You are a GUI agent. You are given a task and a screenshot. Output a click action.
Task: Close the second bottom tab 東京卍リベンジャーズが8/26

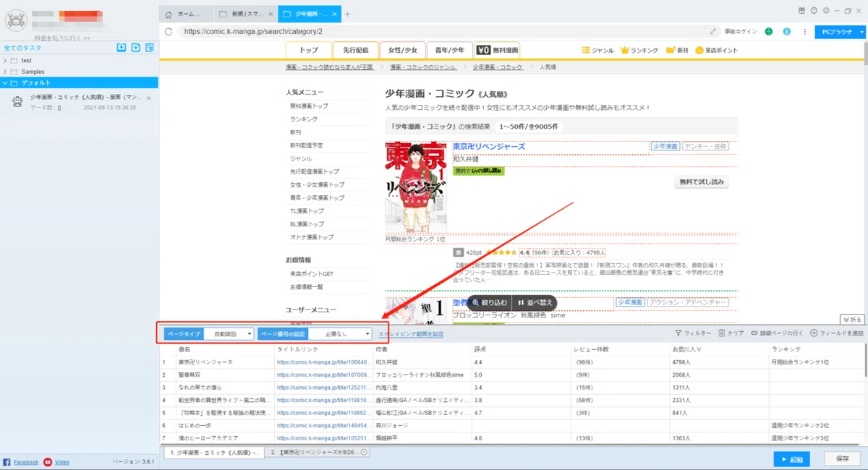click(x=364, y=452)
